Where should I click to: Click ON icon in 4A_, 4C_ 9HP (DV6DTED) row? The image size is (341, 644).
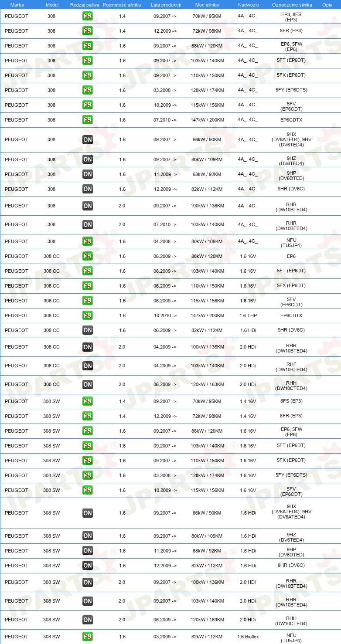click(x=87, y=174)
